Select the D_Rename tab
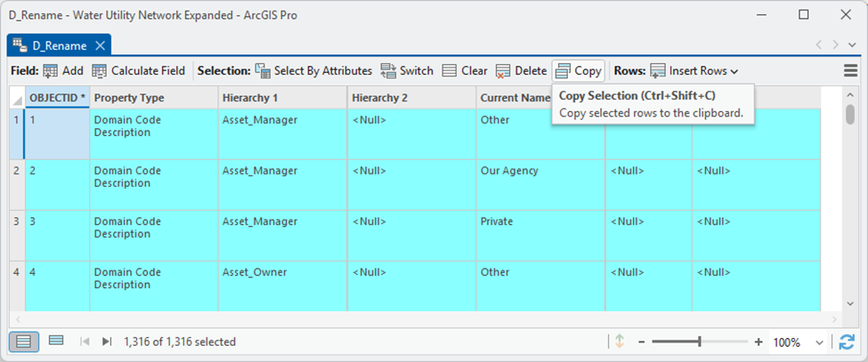This screenshot has height=362, width=868. 59,45
